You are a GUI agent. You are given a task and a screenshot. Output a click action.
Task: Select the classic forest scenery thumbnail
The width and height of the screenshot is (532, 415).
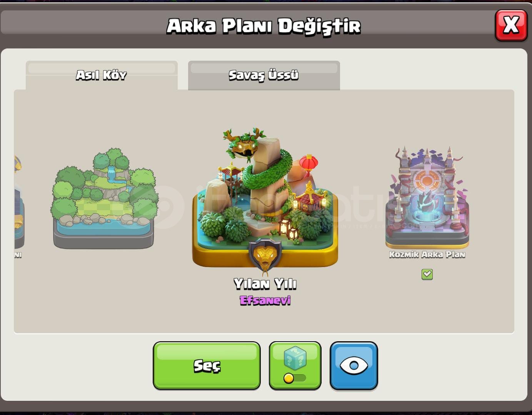tap(104, 199)
